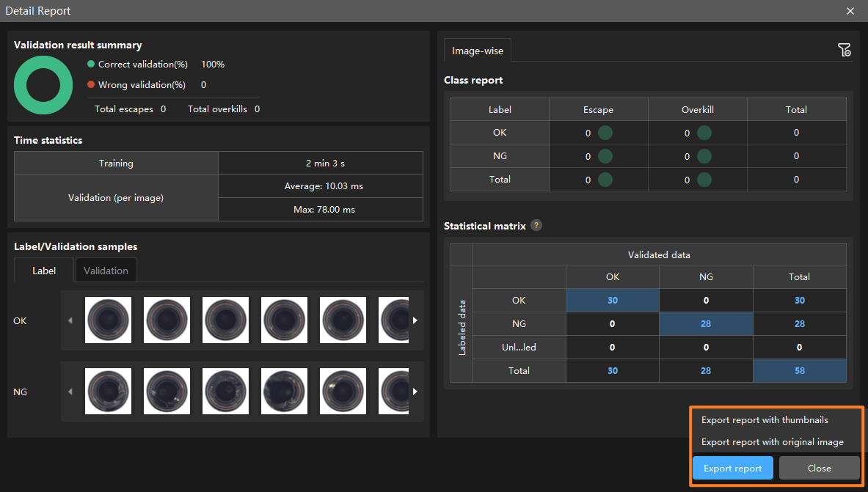Click matrix cell OK labeled, OK validated 30
Viewport: 868px width, 492px height.
point(612,300)
